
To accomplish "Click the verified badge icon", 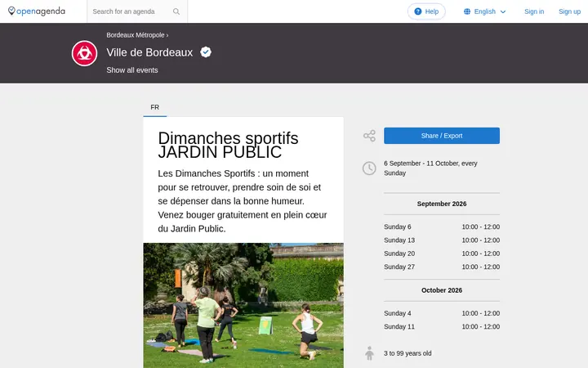I will point(206,52).
